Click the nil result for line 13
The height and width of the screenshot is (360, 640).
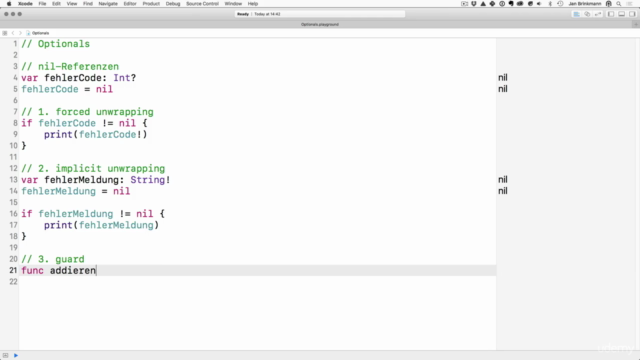coord(503,180)
